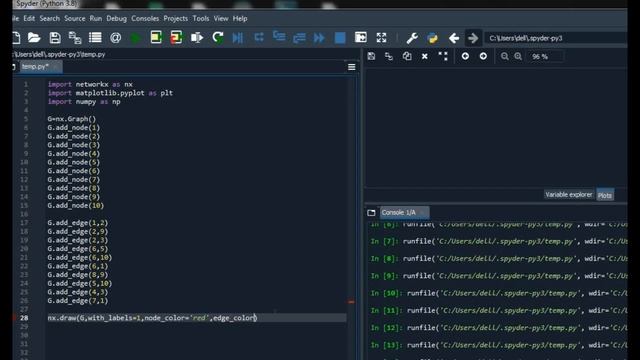The image size is (640, 360).
Task: Save the current file
Action: pyautogui.click(x=55, y=38)
